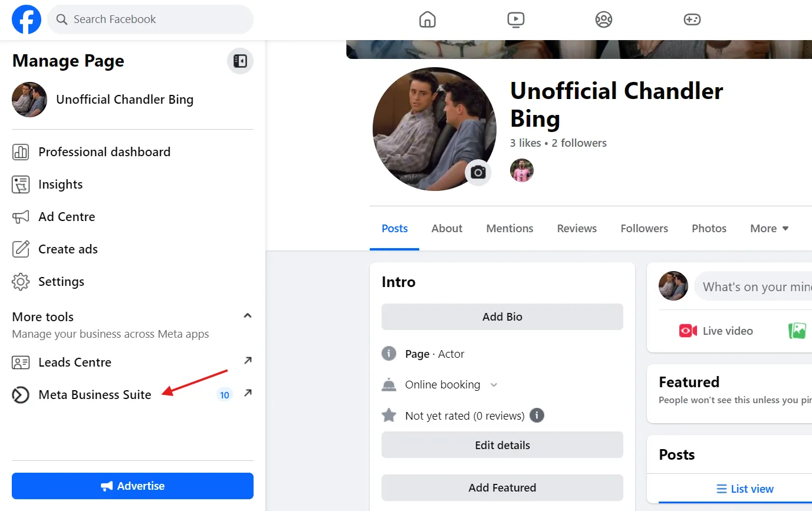Click the Add Bio button
The image size is (812, 511).
pyautogui.click(x=502, y=317)
